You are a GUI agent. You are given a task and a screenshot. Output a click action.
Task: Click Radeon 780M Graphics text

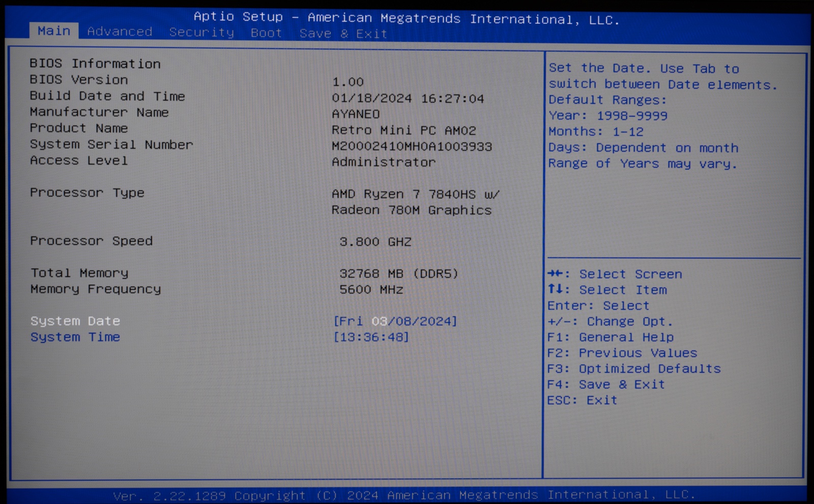click(x=412, y=210)
